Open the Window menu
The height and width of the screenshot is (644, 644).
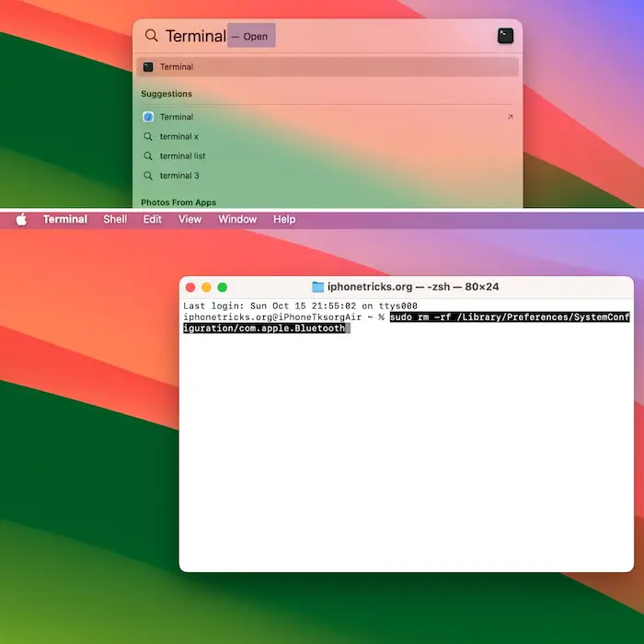tap(237, 219)
